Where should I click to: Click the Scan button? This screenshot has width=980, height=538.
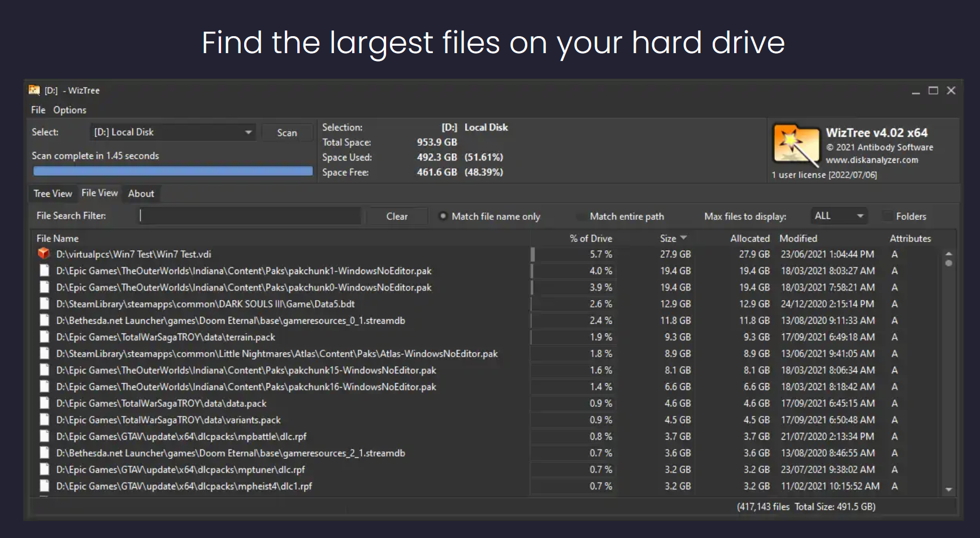(287, 132)
